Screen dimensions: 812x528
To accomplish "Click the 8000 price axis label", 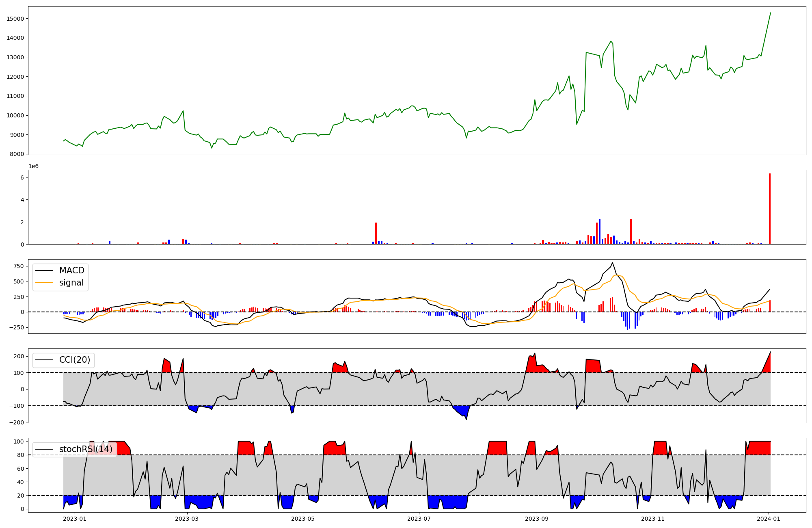I will 17,154.
